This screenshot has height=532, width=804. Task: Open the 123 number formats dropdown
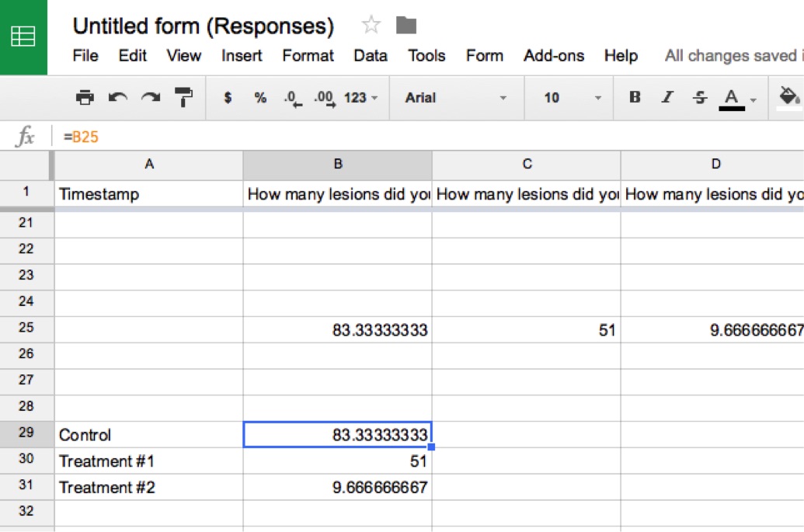tap(360, 98)
